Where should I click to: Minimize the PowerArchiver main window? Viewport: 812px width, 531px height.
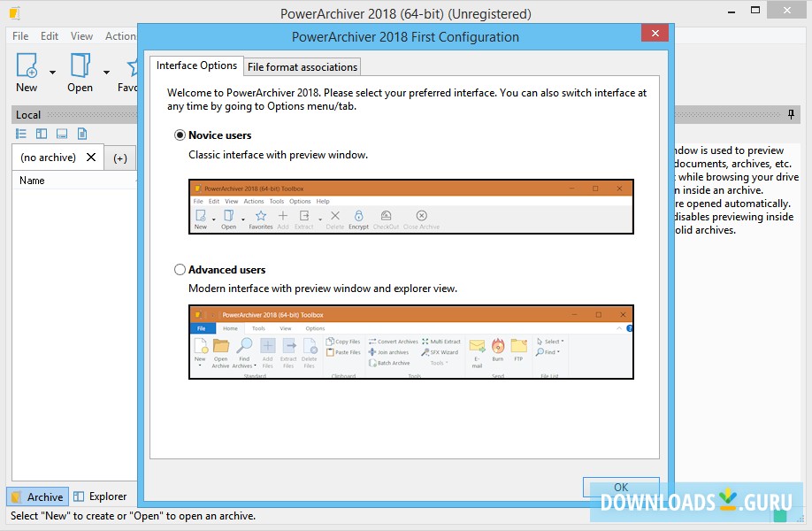(732, 12)
